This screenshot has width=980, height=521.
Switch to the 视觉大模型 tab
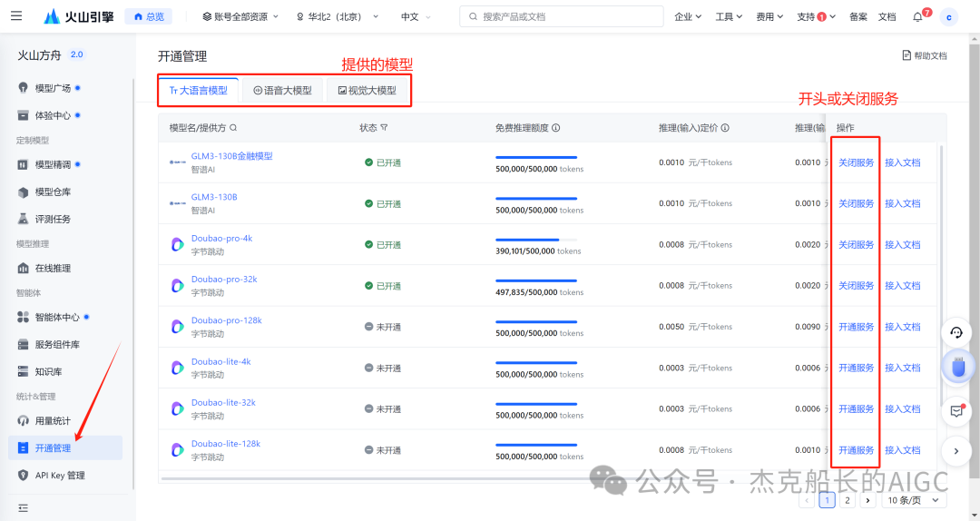pos(367,91)
